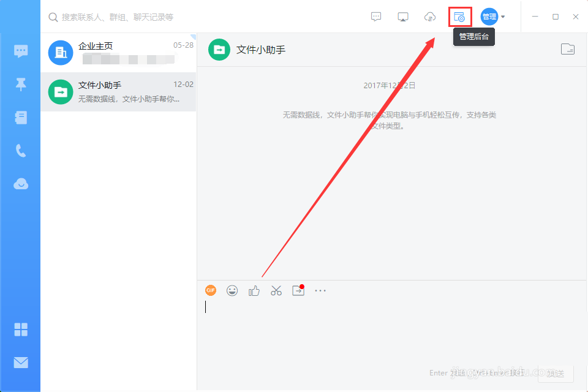Start screen sharing from the top toolbar
Image resolution: width=588 pixels, height=392 pixels.
[403, 17]
